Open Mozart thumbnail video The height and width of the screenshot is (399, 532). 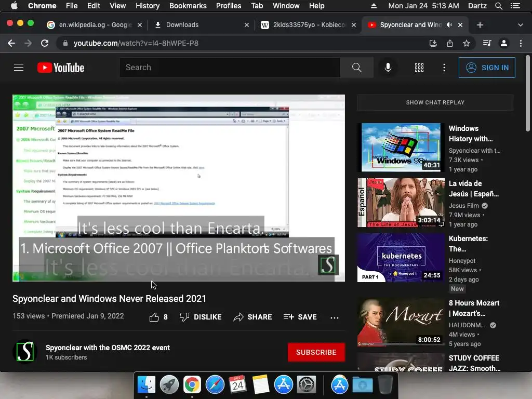tap(401, 322)
